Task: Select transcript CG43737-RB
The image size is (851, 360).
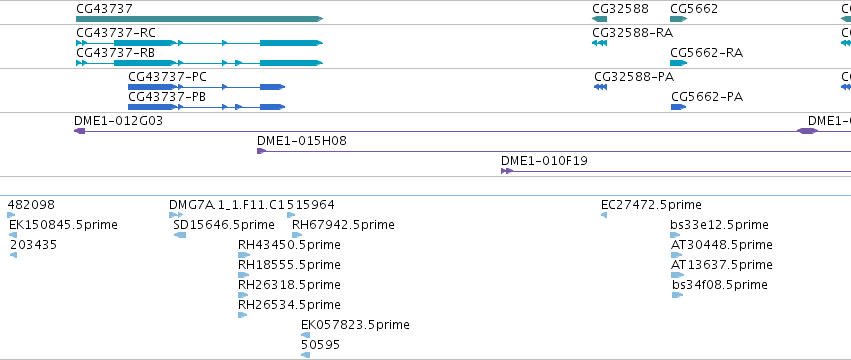Action: pos(199,63)
